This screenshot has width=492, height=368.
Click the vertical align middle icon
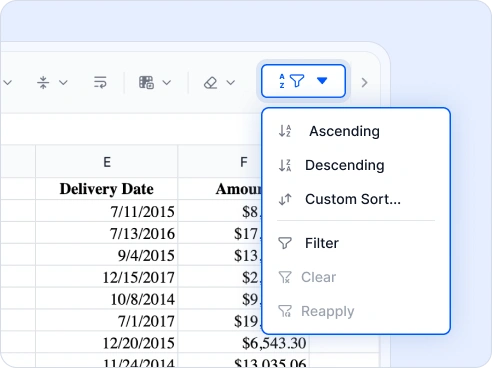(x=43, y=82)
